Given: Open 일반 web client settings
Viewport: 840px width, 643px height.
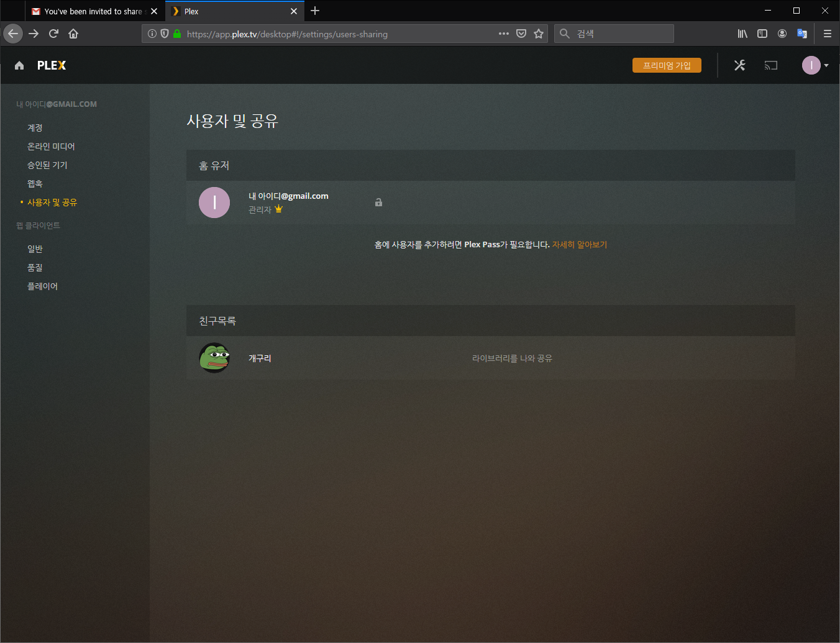Looking at the screenshot, I should [35, 249].
